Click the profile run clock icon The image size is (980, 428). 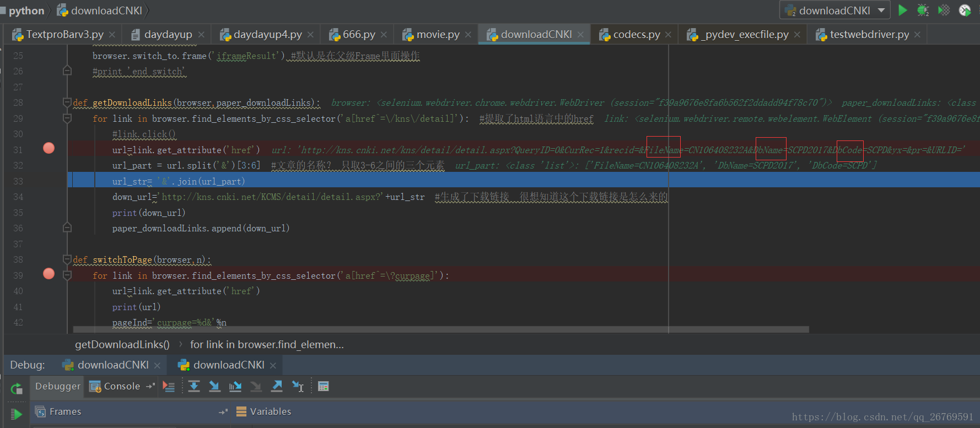coord(965,10)
